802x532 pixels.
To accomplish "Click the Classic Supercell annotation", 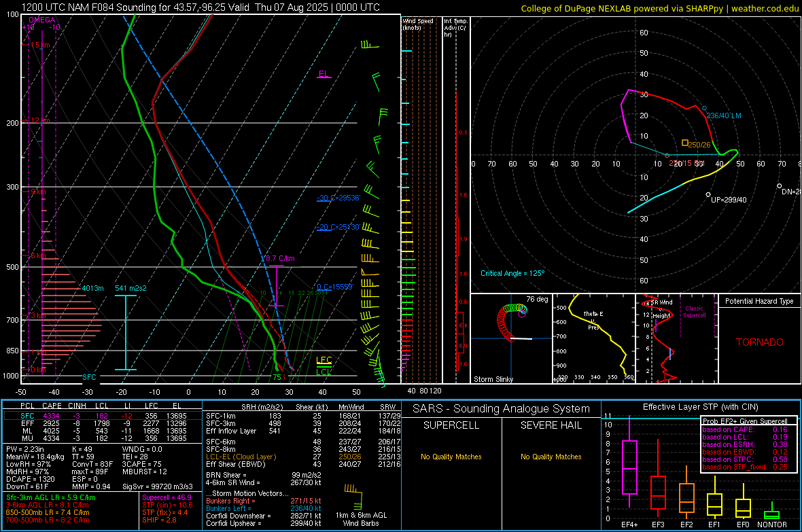I will (694, 312).
